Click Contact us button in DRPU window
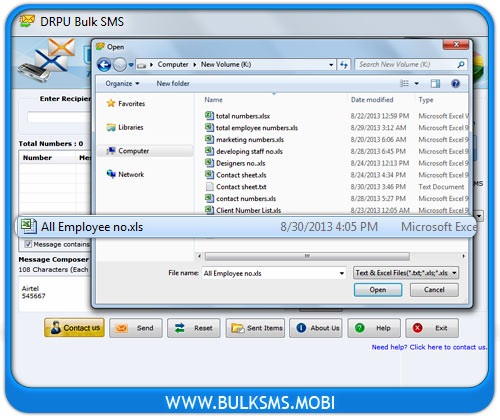 pyautogui.click(x=74, y=328)
